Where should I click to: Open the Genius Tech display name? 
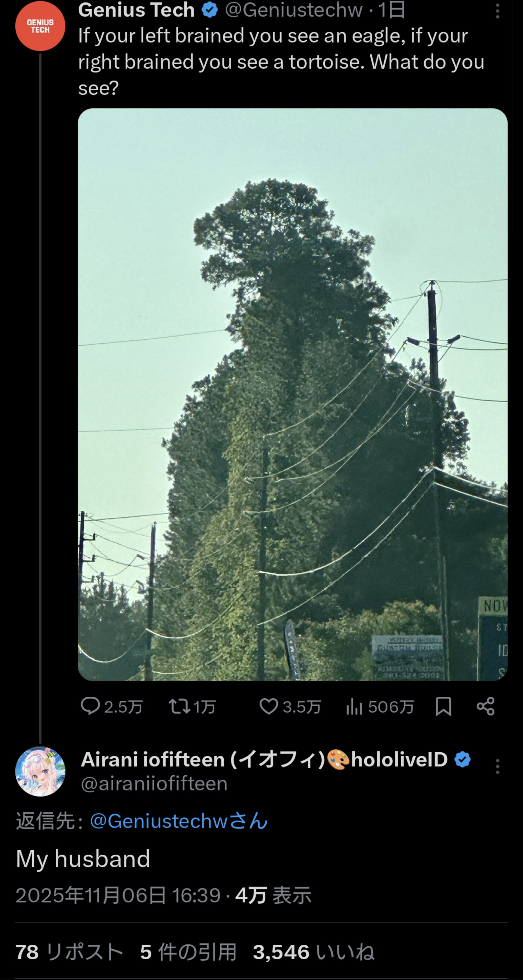[x=136, y=10]
